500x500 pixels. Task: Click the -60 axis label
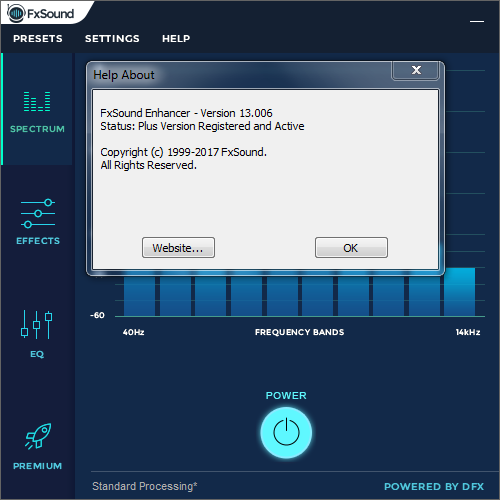pyautogui.click(x=97, y=315)
